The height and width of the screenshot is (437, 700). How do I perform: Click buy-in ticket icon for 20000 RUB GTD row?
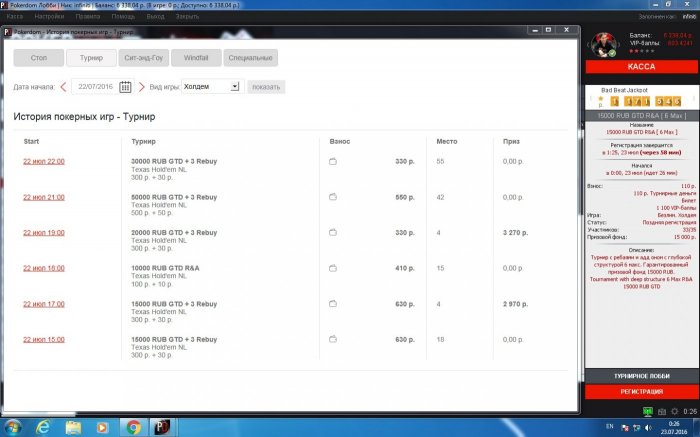coord(333,233)
